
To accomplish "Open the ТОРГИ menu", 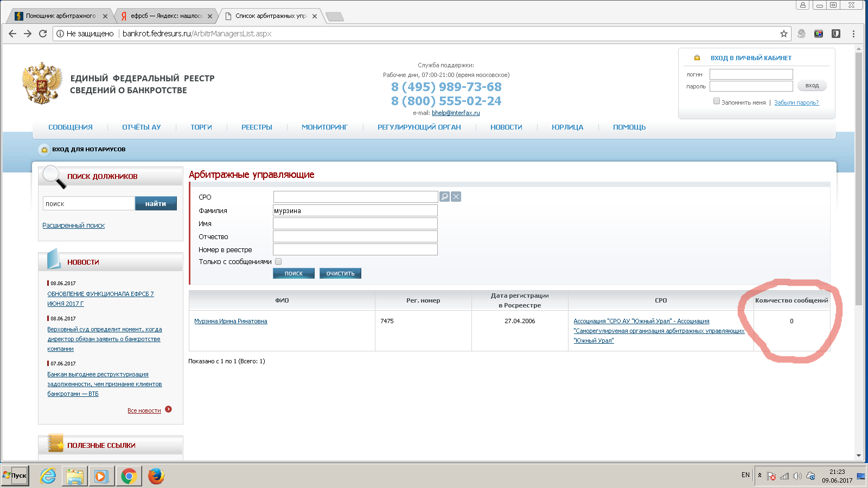I will coord(201,127).
